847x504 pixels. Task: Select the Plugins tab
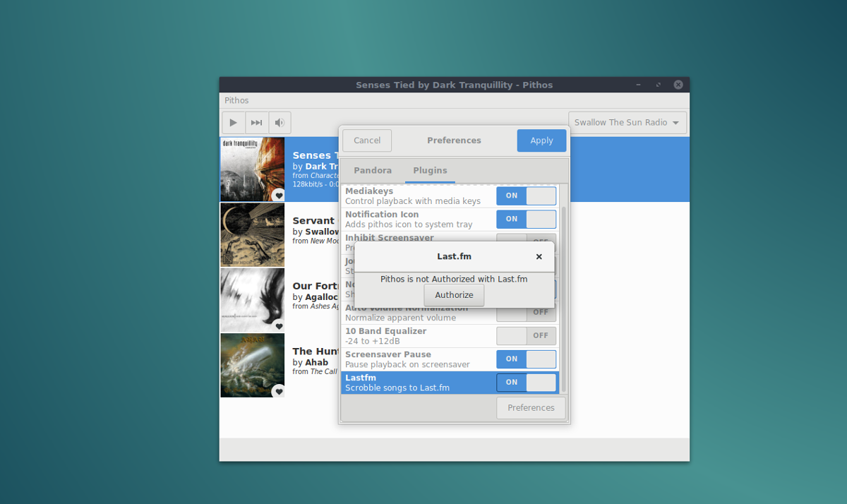click(x=430, y=170)
